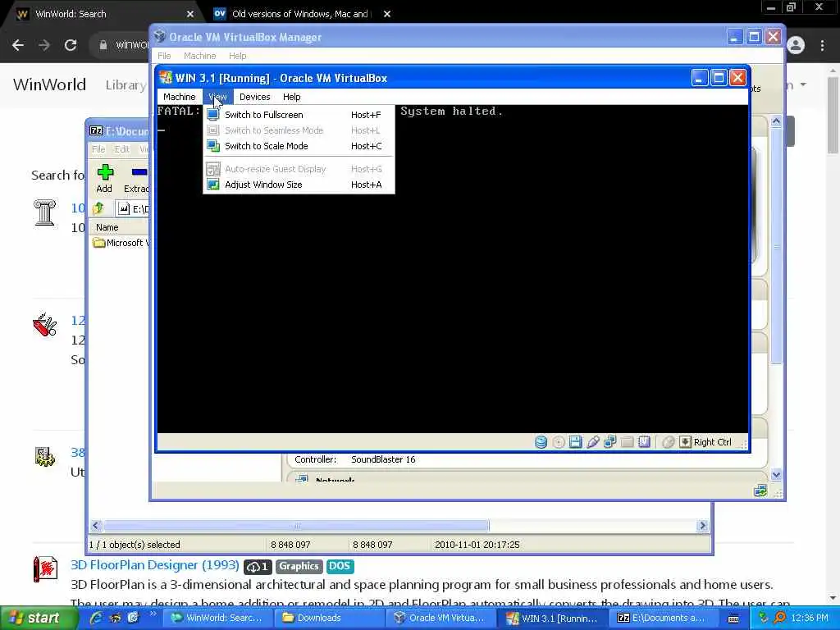Screen dimensions: 840x630
Task: Click the shared folders status icon
Action: pos(627,442)
